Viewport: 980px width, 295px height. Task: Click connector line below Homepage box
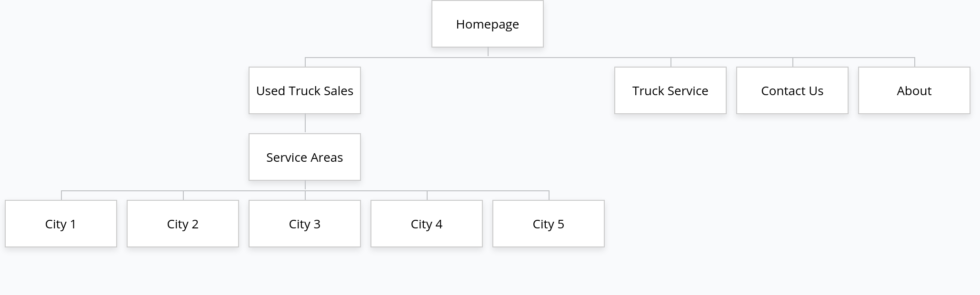pos(488,52)
